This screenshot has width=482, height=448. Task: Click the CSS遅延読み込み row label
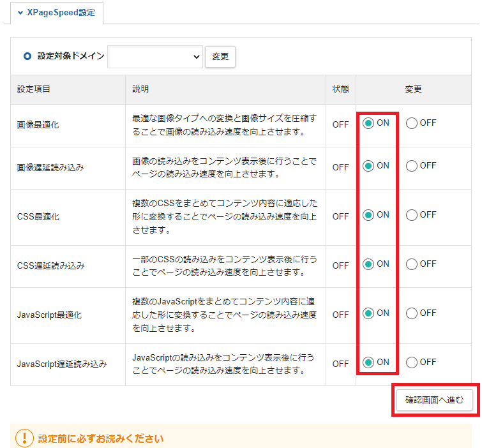[x=50, y=265]
